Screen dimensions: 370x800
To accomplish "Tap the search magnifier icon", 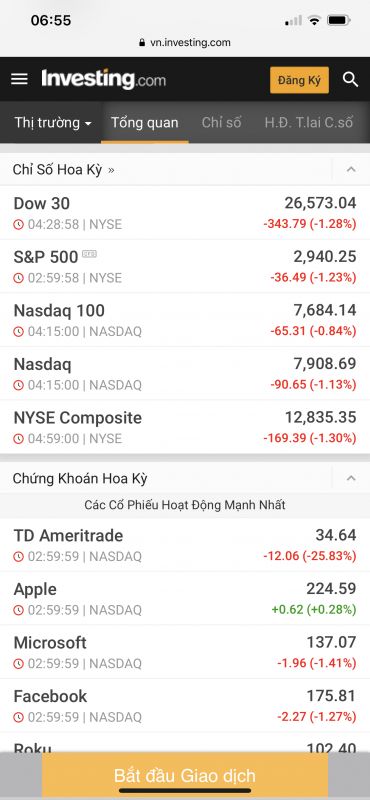I will (350, 80).
